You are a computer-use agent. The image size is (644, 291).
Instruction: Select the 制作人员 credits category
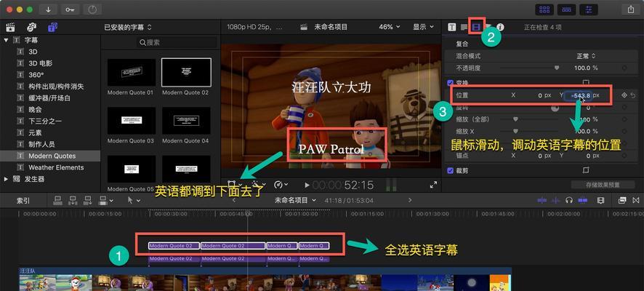(x=41, y=144)
